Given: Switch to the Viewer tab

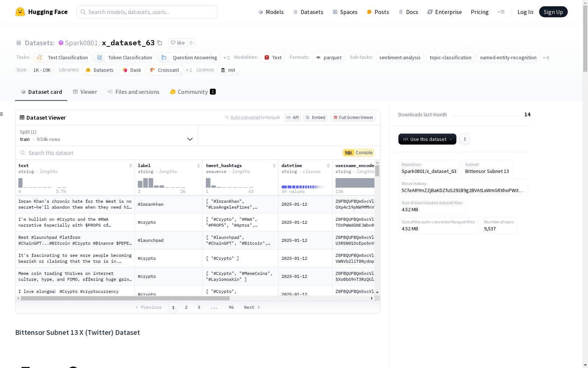Looking at the screenshot, I should pyautogui.click(x=85, y=92).
